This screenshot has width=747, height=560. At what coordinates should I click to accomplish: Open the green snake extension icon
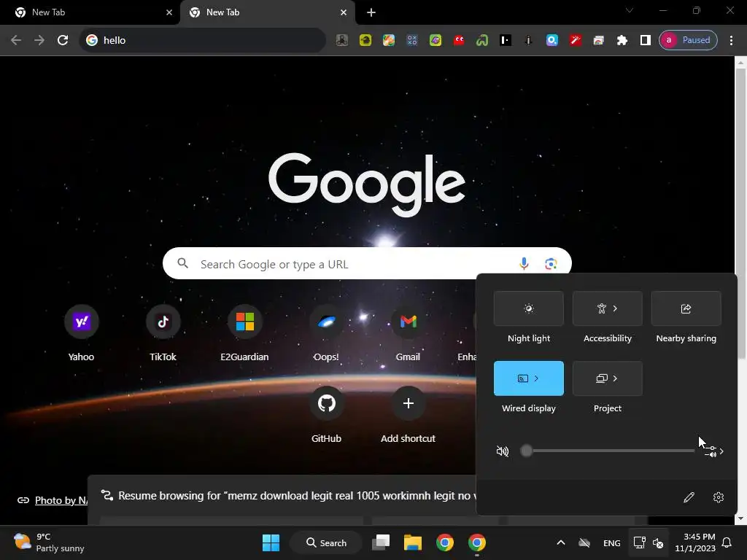point(482,41)
